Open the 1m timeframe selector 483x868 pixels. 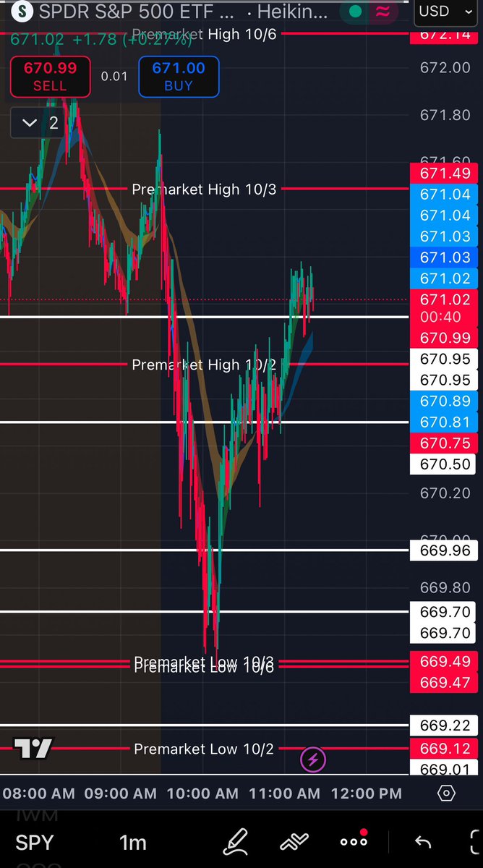pos(133,843)
